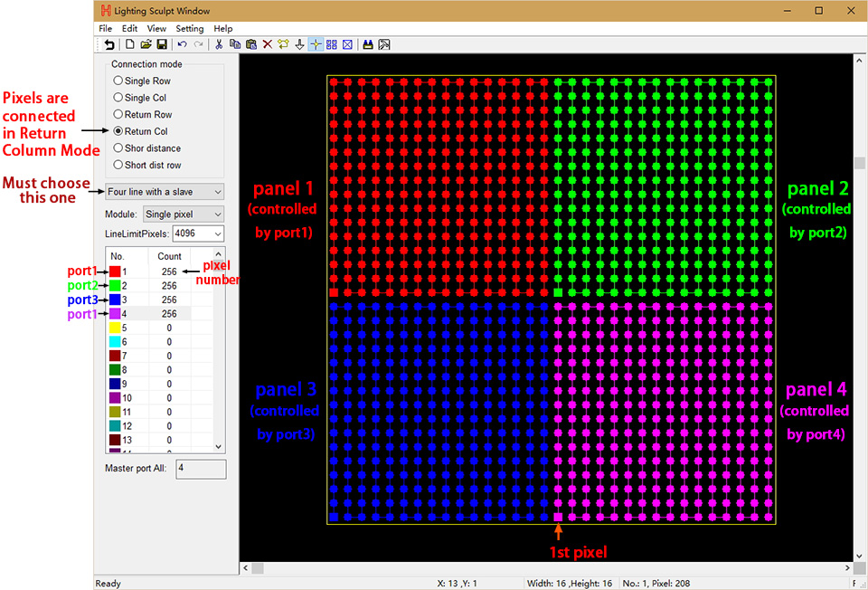This screenshot has width=868, height=590.
Task: Click the 'Width: 16 ,Height: 16' status text
Action: click(570, 584)
